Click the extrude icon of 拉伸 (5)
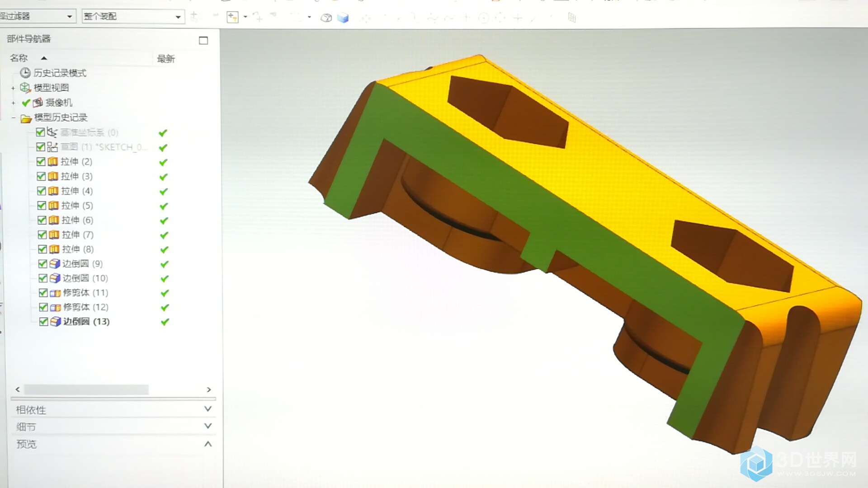This screenshot has height=488, width=868. tap(53, 206)
